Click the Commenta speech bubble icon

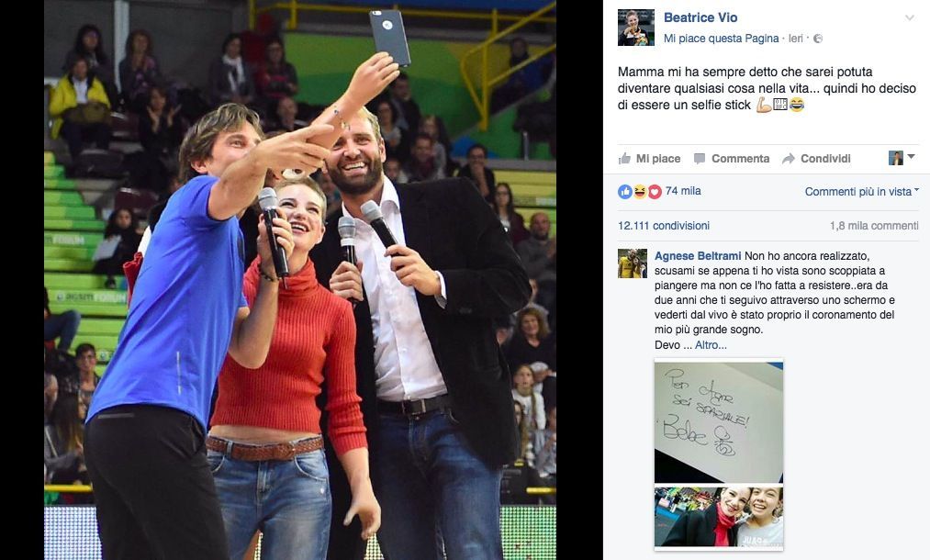pos(700,159)
